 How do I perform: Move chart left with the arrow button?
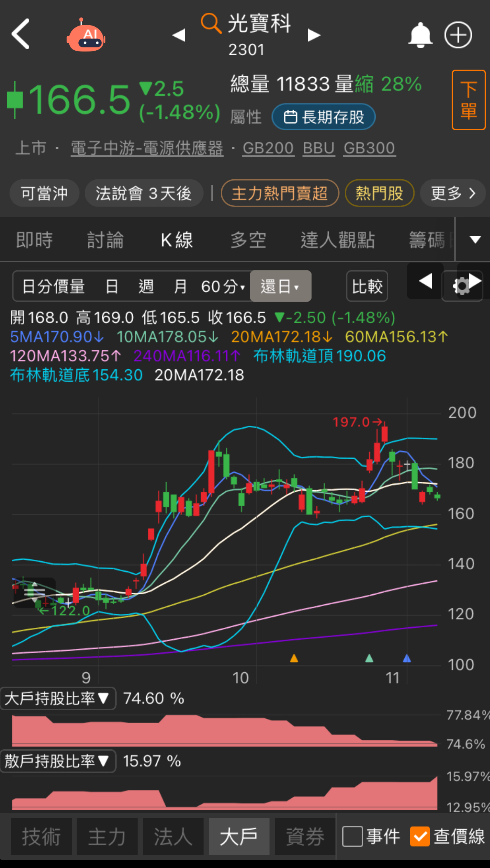pyautogui.click(x=425, y=281)
